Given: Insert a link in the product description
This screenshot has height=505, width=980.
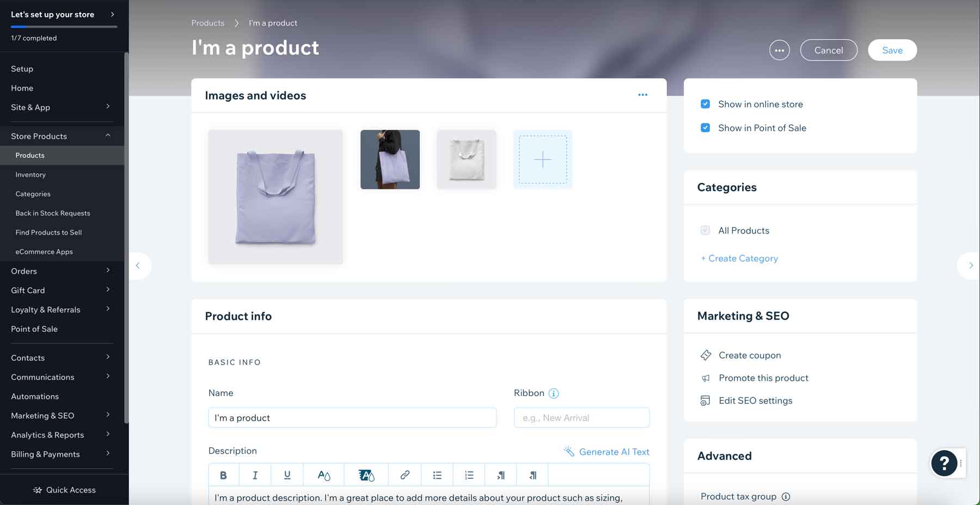Looking at the screenshot, I should pyautogui.click(x=405, y=474).
